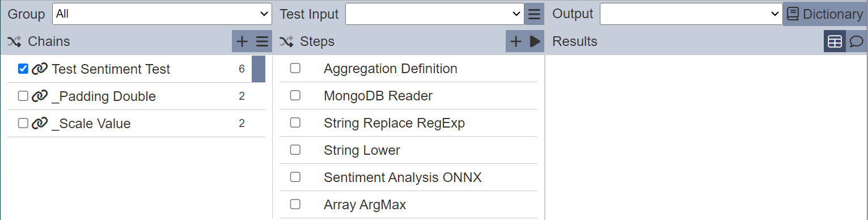Switch Results to table view icon
This screenshot has height=220, width=868.
[x=835, y=41]
